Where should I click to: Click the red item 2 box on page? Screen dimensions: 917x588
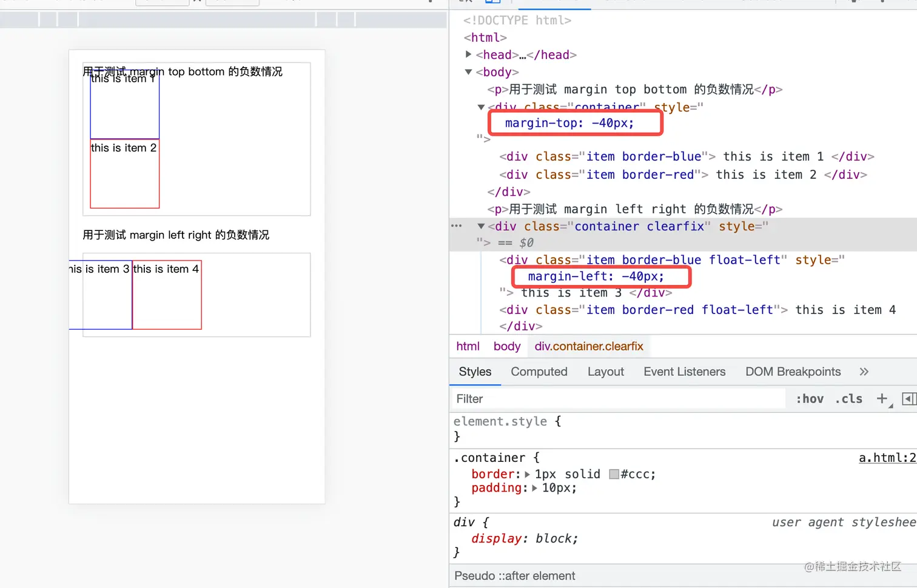[125, 174]
